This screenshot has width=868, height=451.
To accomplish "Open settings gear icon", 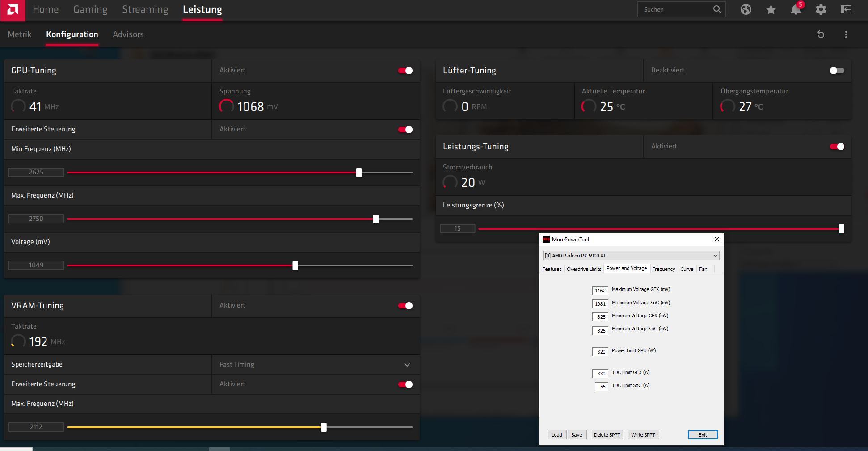I will 821,9.
